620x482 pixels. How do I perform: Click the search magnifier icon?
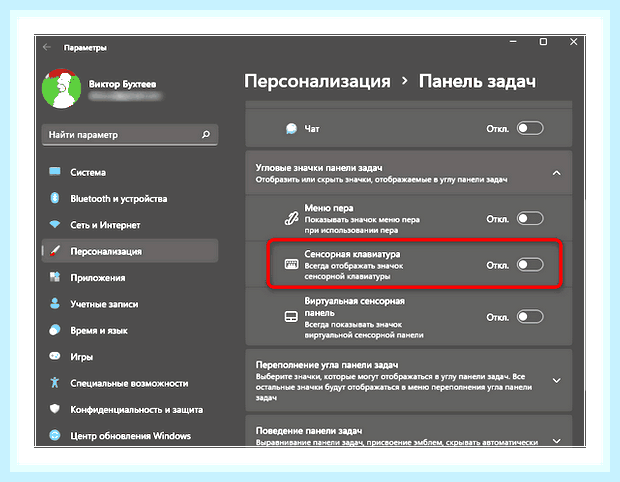point(206,134)
